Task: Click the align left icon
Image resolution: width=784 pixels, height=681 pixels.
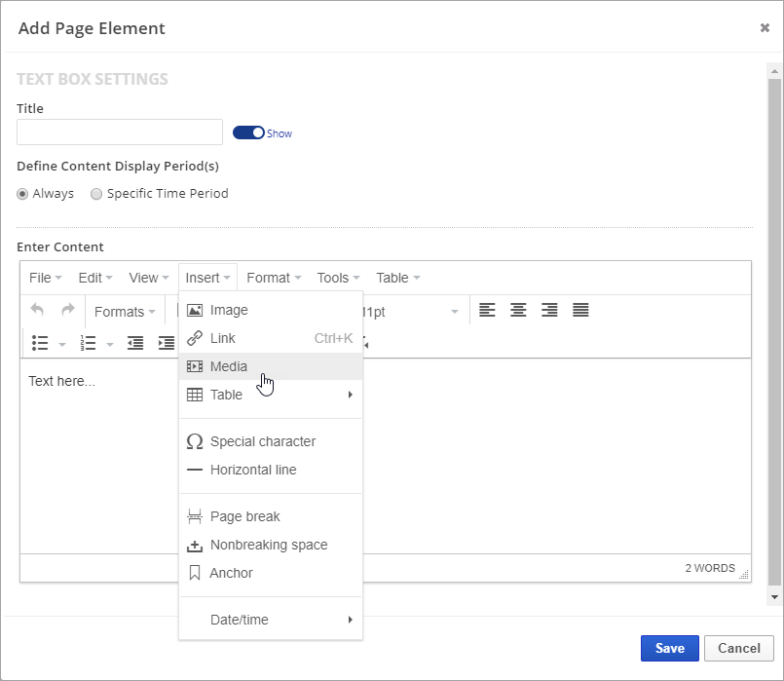Action: (x=487, y=311)
